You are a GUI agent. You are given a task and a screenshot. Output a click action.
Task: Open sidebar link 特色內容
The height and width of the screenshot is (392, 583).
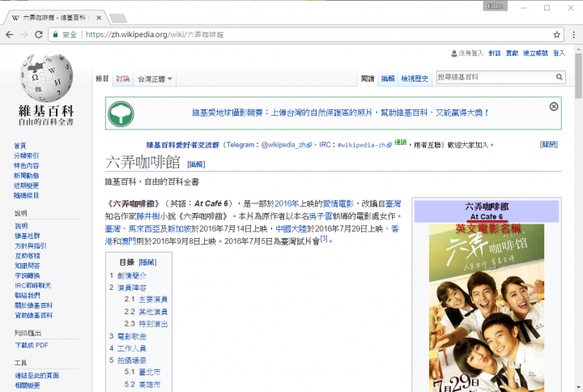coord(26,165)
